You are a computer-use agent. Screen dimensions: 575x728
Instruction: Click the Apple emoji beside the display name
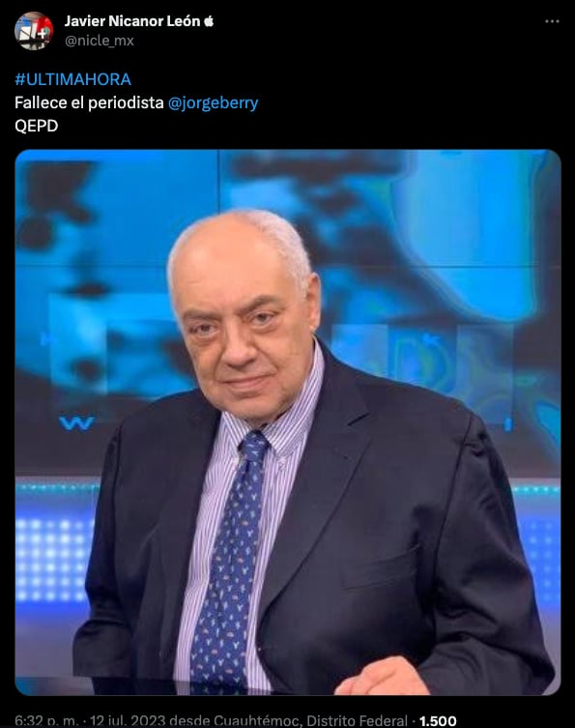(x=209, y=21)
